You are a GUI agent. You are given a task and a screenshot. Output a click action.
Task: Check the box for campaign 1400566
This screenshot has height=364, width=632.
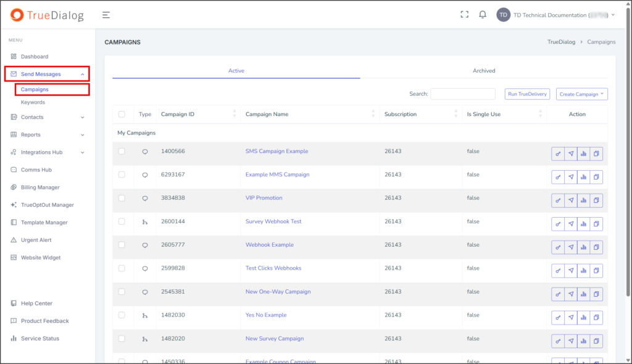pos(122,151)
